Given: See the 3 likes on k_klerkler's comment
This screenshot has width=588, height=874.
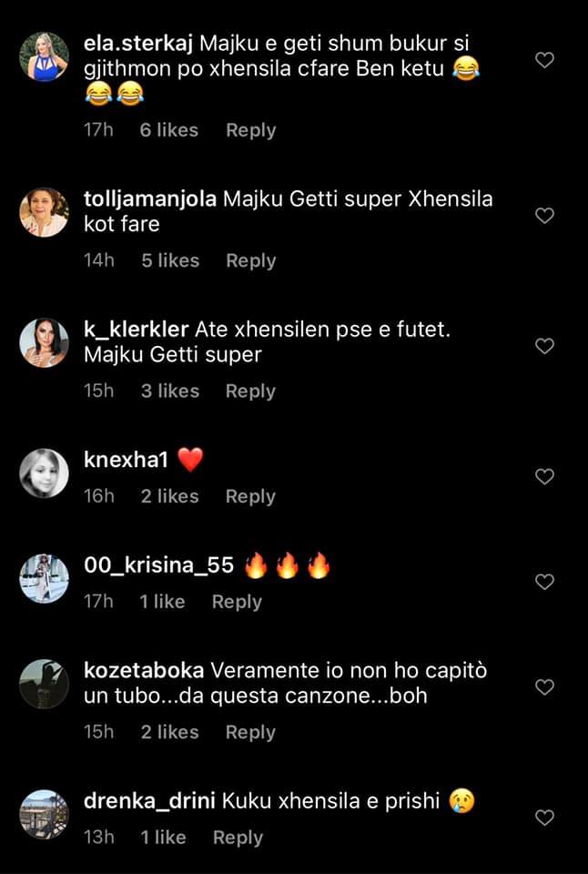Looking at the screenshot, I should (x=169, y=391).
